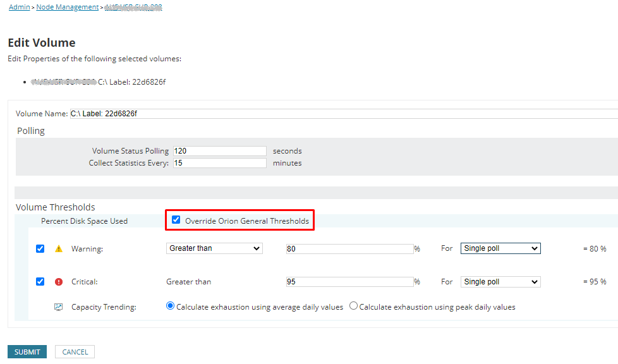This screenshot has width=618, height=364.
Task: Click the yellow Warning triangle icon
Action: pyautogui.click(x=59, y=249)
